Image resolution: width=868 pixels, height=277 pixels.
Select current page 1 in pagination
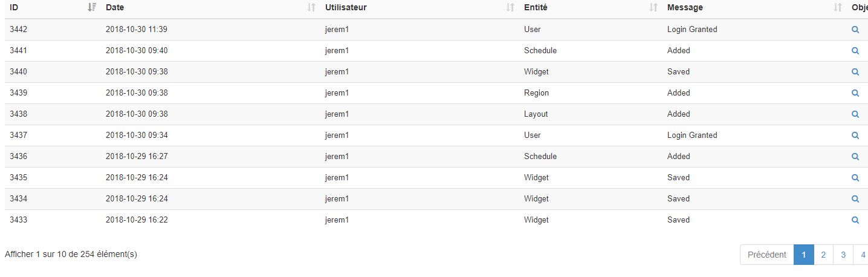click(803, 255)
